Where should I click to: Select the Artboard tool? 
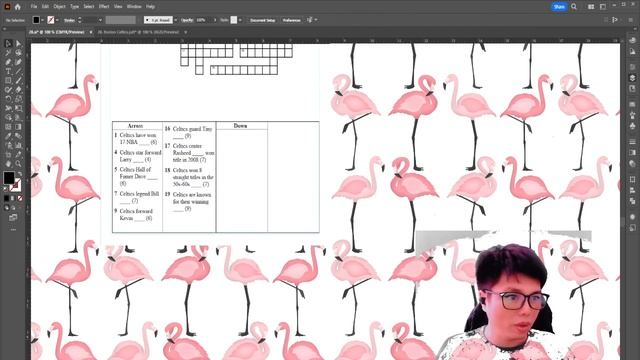click(x=8, y=154)
